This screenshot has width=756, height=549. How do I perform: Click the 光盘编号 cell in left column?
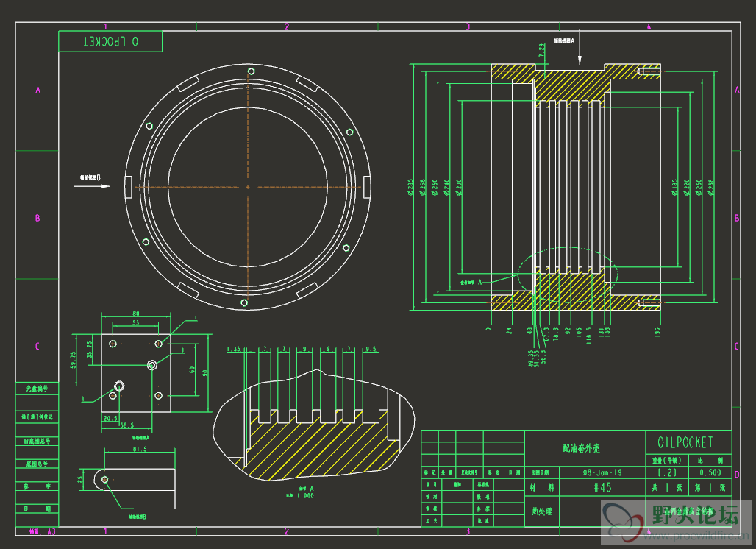(37, 389)
